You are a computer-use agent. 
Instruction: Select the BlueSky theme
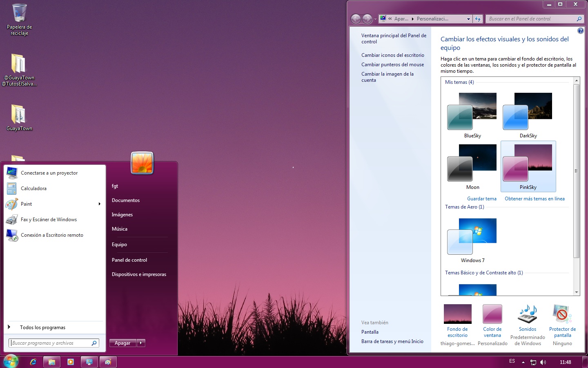point(472,115)
